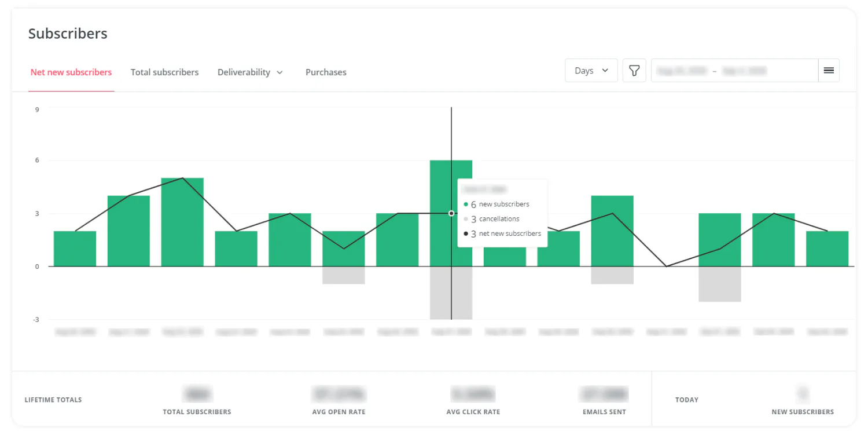Click the Avg Open Rate stat

(x=339, y=395)
